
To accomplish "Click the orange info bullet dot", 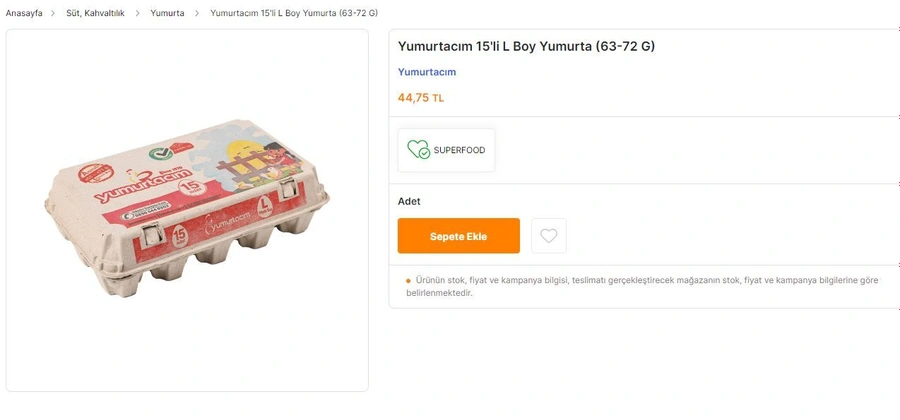I will (x=408, y=281).
